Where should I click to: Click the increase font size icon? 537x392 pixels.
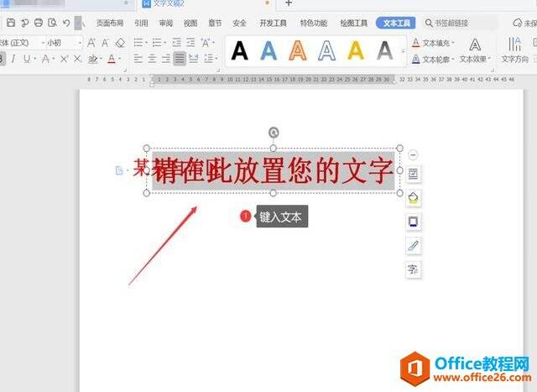pyautogui.click(x=91, y=43)
